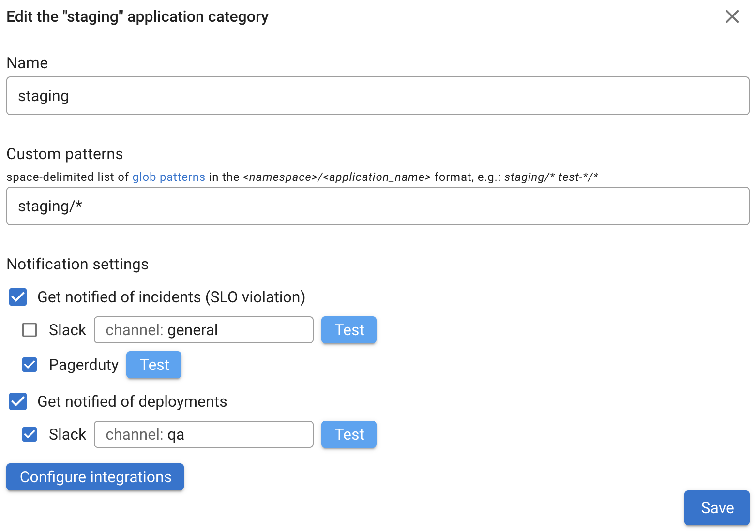Test the Slack deployment channel
Screen dimensions: 756x532
[x=348, y=434]
